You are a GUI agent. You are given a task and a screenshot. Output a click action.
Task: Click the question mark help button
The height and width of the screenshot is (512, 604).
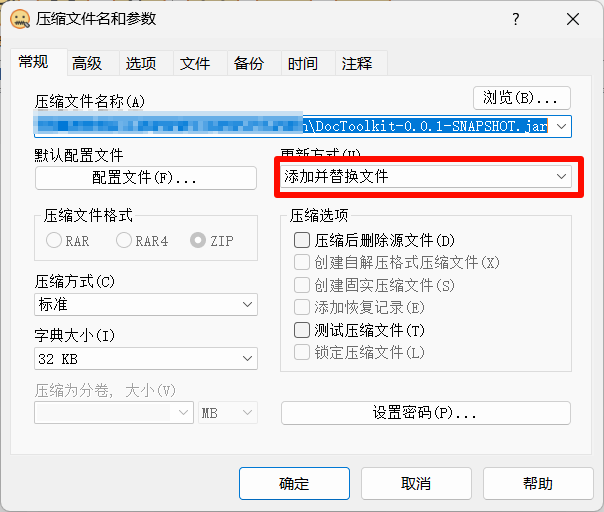tap(516, 19)
